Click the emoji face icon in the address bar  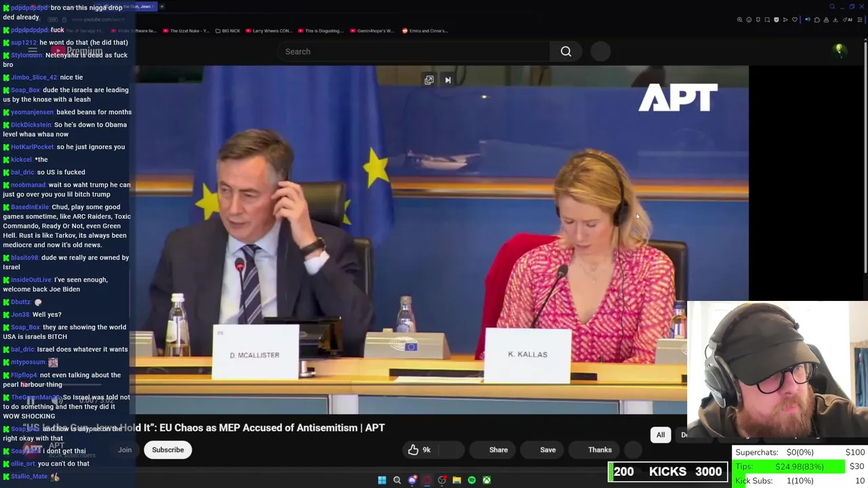point(749,20)
